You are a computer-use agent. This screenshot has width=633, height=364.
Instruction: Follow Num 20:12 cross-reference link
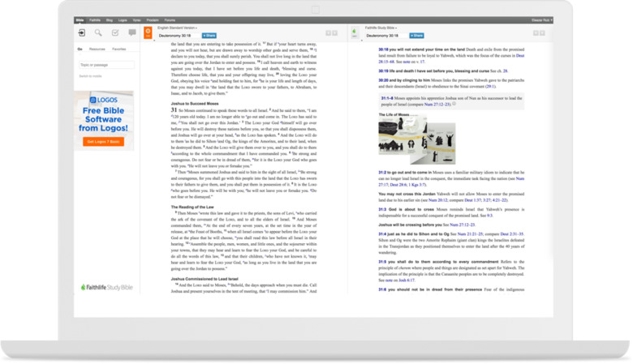click(438, 200)
